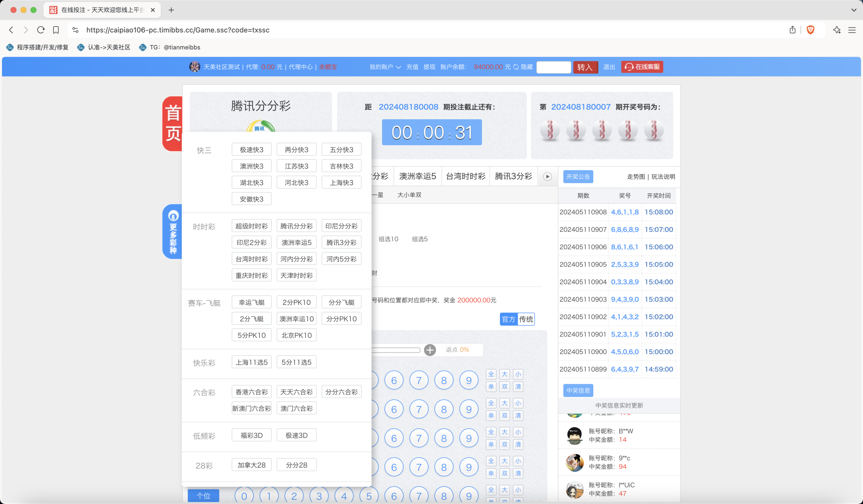Image resolution: width=863 pixels, height=504 pixels.
Task: Choose 腾讯分分彩 in 时时彩 menu
Action: click(x=297, y=226)
